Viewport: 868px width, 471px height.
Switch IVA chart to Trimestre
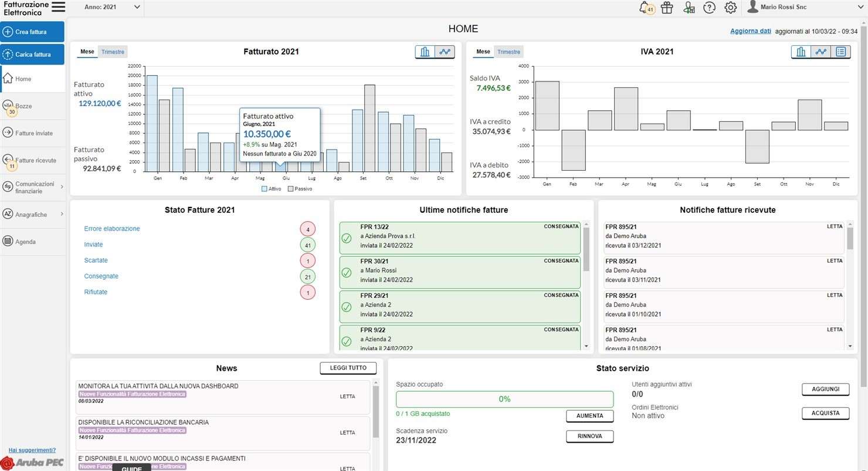(508, 52)
